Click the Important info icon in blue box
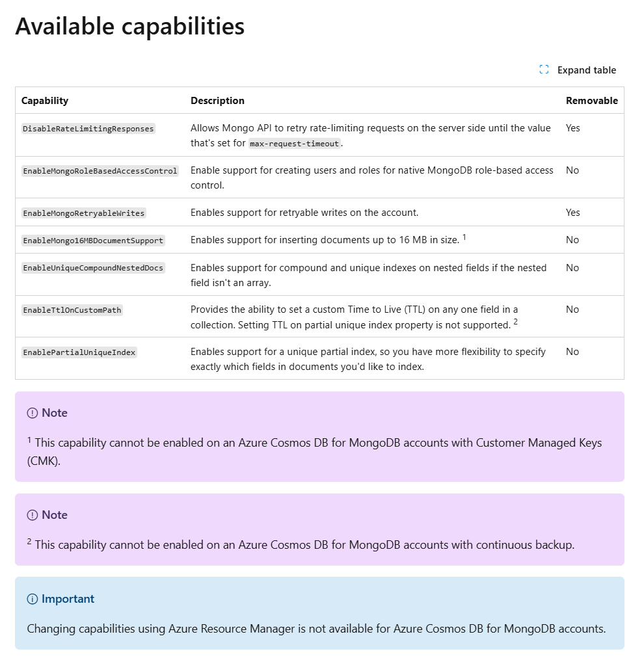644x658 pixels. point(32,598)
